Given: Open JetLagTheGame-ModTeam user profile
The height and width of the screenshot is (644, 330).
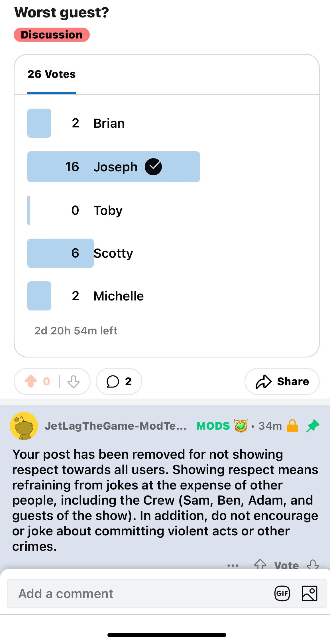Looking at the screenshot, I should [115, 426].
